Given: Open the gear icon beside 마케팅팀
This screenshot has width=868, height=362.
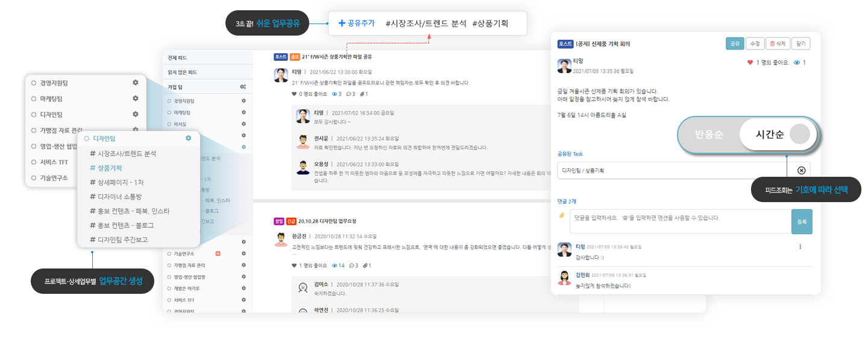Looking at the screenshot, I should (136, 98).
